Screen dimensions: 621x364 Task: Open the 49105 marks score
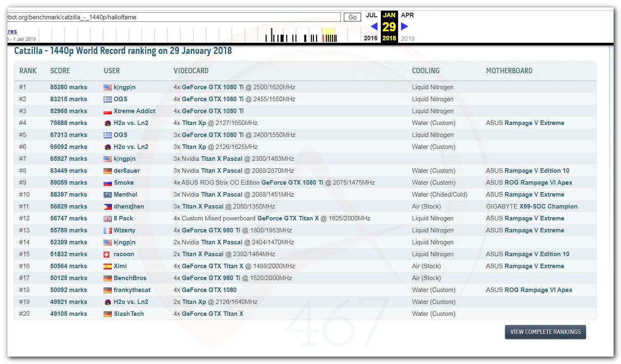pyautogui.click(x=69, y=314)
